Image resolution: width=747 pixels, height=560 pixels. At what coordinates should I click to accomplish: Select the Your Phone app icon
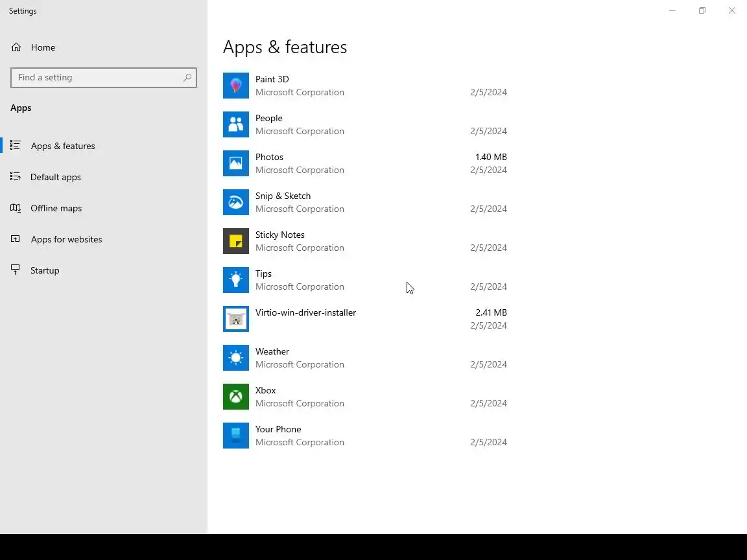click(236, 436)
